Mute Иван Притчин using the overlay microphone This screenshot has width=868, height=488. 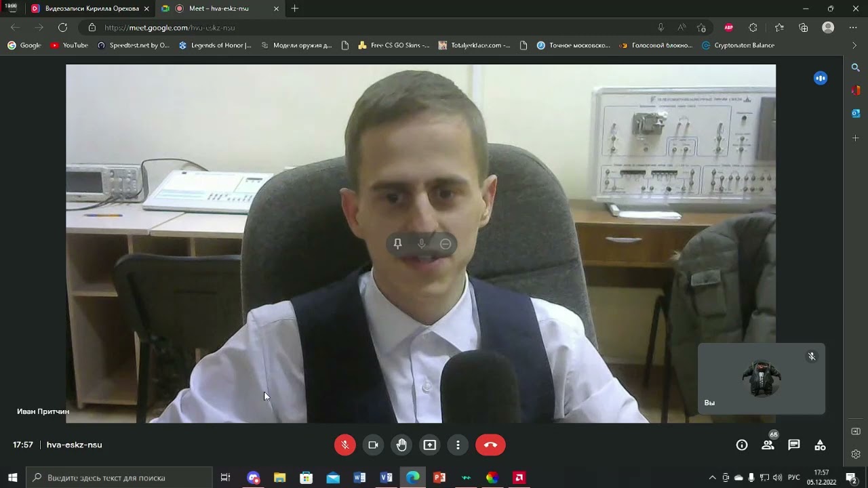click(422, 244)
